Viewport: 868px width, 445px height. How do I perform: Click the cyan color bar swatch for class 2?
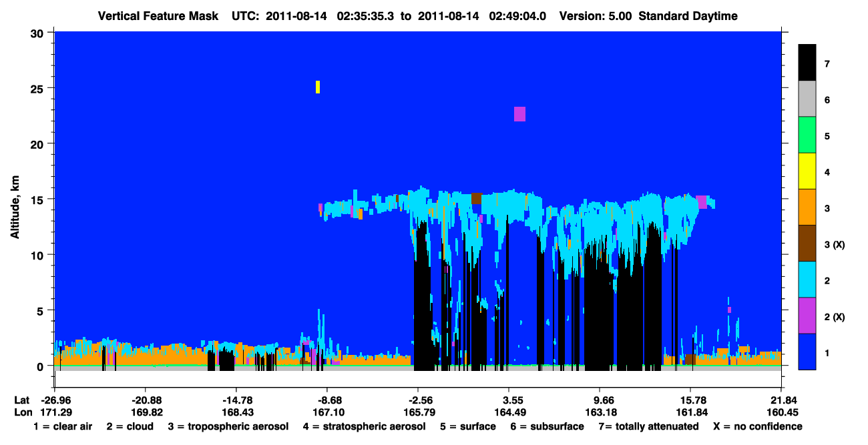coord(807,279)
